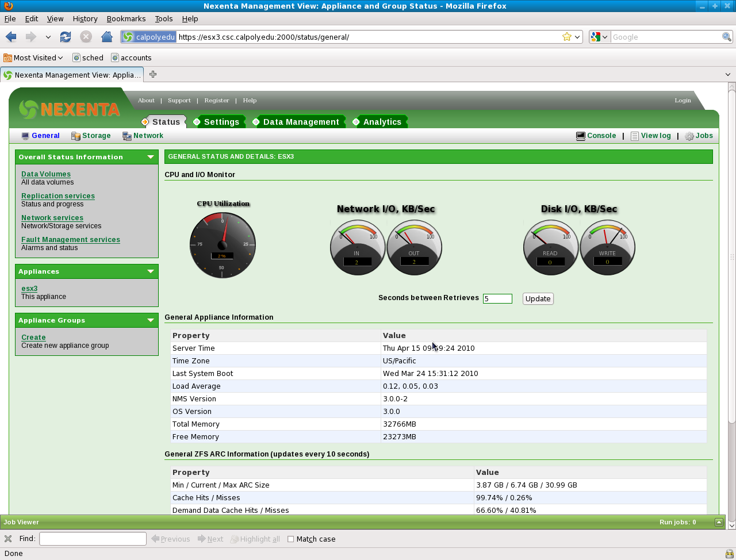Switch to the Data Management tab

[300, 122]
